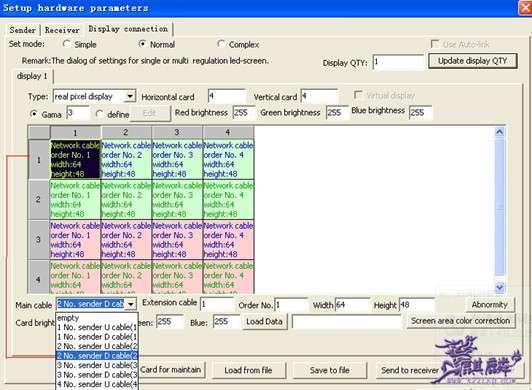The width and height of the screenshot is (532, 390).
Task: Choose highlighted '2 No. sender D cable' option
Action: (97, 356)
